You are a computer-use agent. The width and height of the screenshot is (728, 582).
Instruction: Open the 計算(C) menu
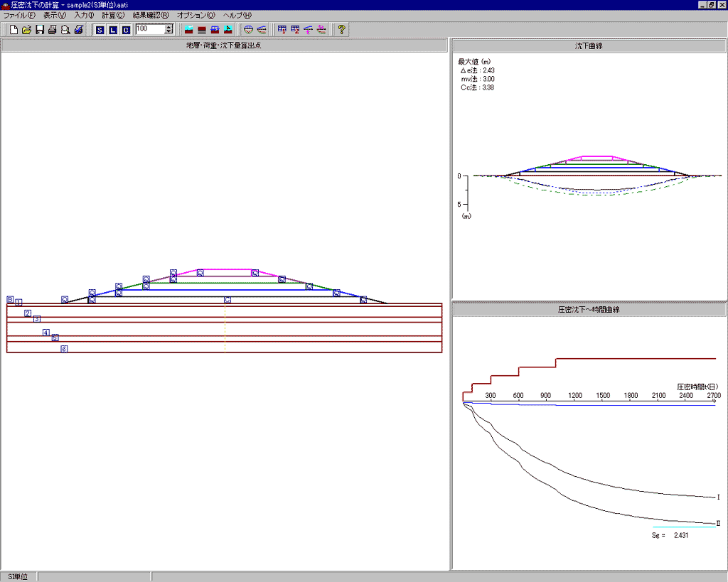(x=112, y=16)
